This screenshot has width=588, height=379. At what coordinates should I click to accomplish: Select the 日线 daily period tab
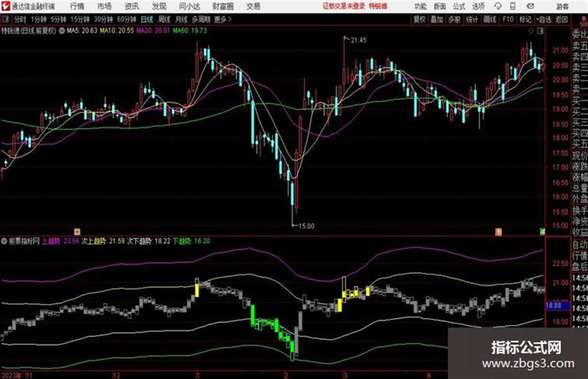(x=147, y=19)
